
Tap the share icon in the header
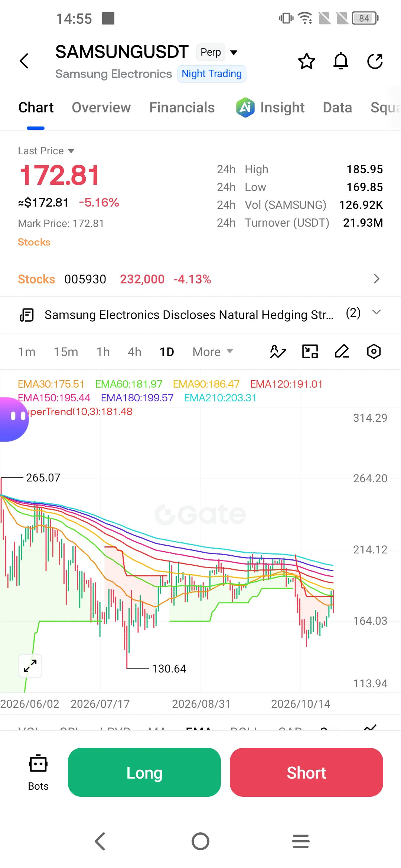[375, 61]
